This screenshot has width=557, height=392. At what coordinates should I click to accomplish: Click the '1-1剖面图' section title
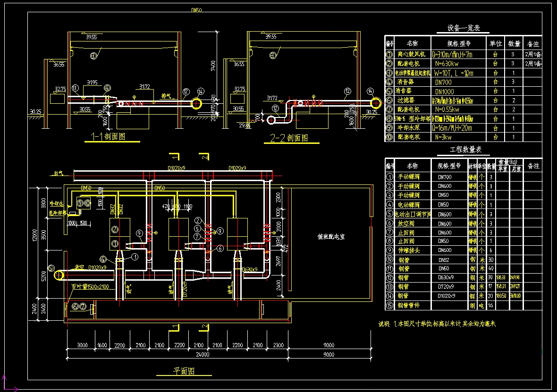109,137
